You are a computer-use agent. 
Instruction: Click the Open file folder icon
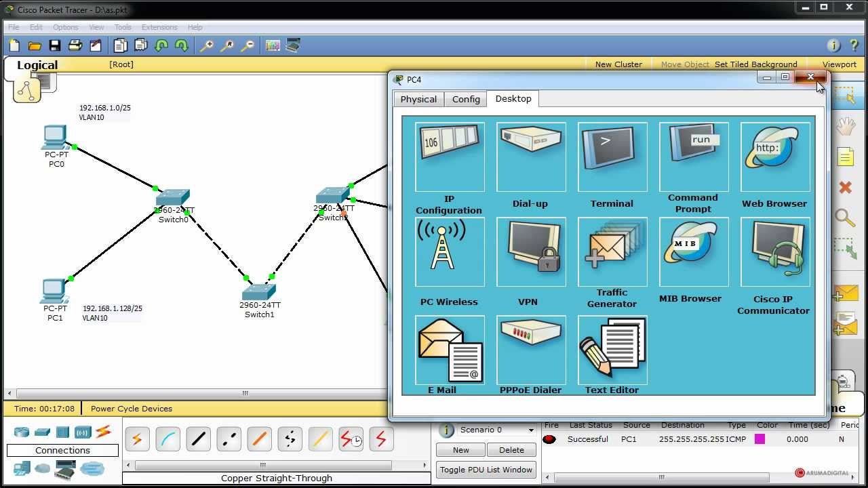(35, 45)
